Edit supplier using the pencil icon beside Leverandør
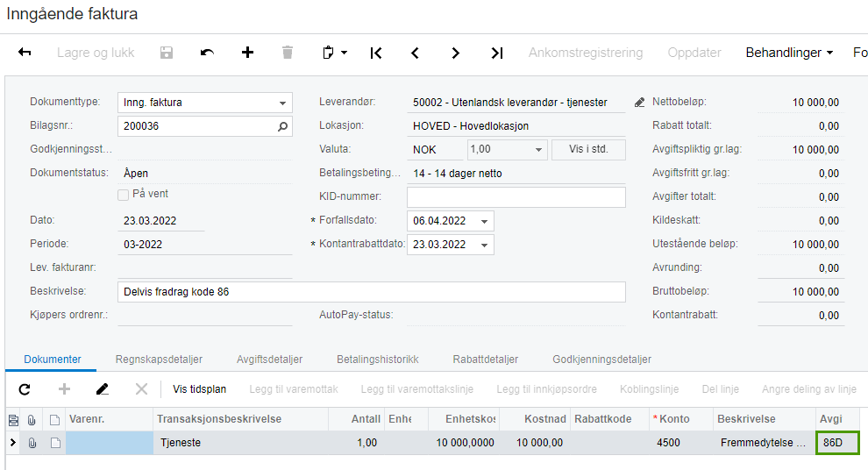Image resolution: width=868 pixels, height=470 pixels. point(639,103)
